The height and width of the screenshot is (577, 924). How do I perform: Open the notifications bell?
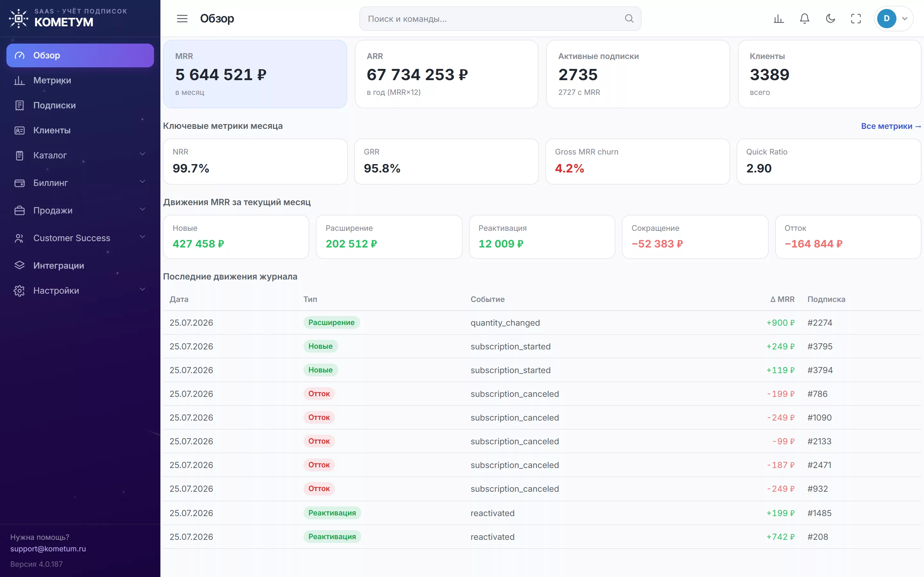pyautogui.click(x=805, y=18)
